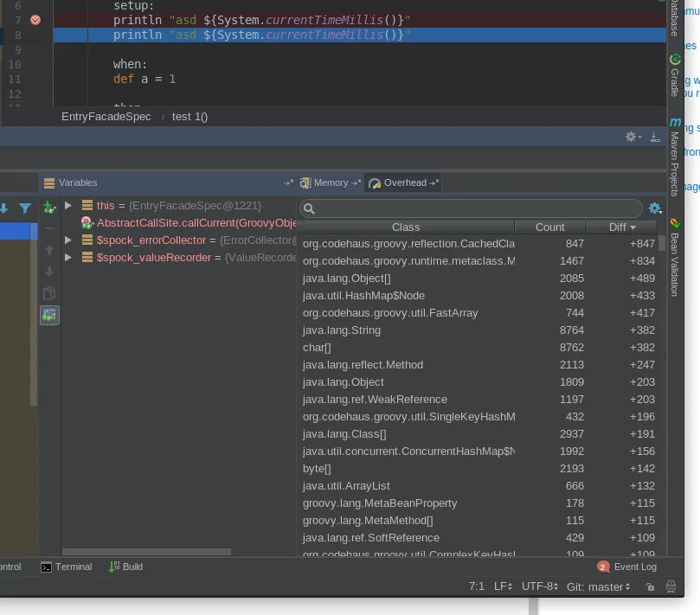Select java.util.HashMap$Node row
Image resolution: width=700 pixels, height=615 pixels.
478,296
